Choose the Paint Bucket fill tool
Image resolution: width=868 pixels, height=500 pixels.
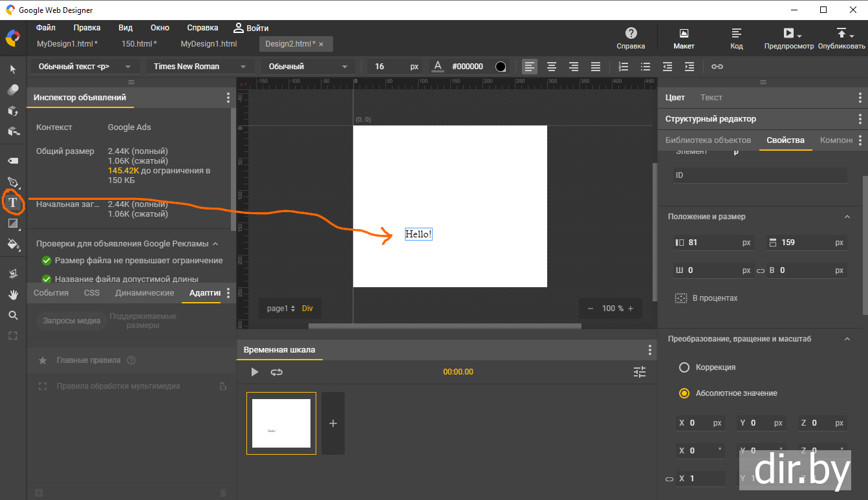click(x=12, y=244)
